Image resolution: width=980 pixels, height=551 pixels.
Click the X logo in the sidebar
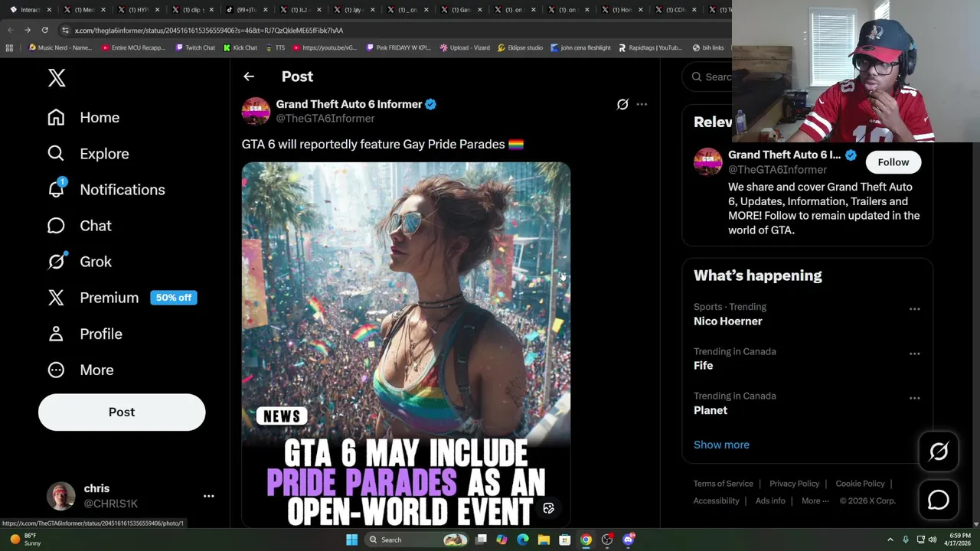pos(57,77)
